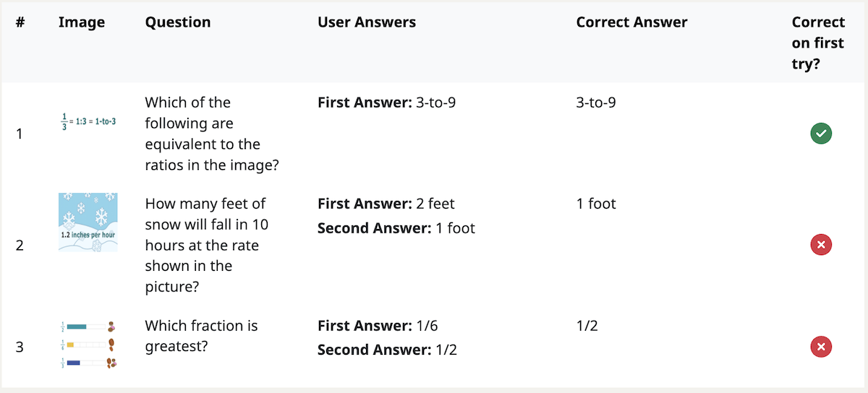This screenshot has width=868, height=393.
Task: Click the red X icon for question 2
Action: (821, 246)
